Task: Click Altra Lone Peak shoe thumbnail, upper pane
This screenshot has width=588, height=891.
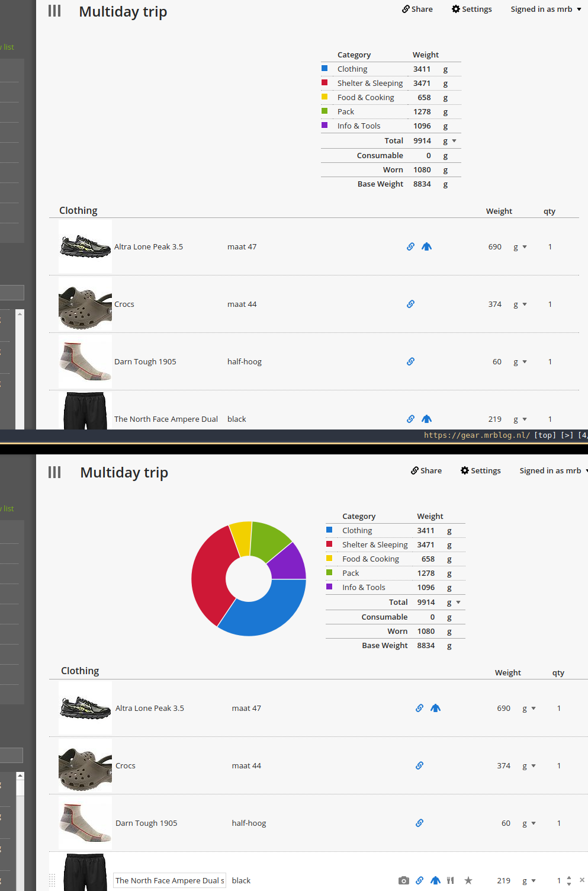Action: pyautogui.click(x=85, y=246)
